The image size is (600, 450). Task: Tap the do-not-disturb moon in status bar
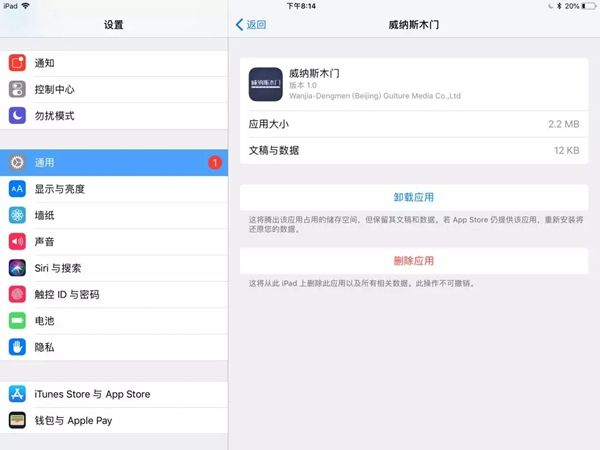[551, 6]
